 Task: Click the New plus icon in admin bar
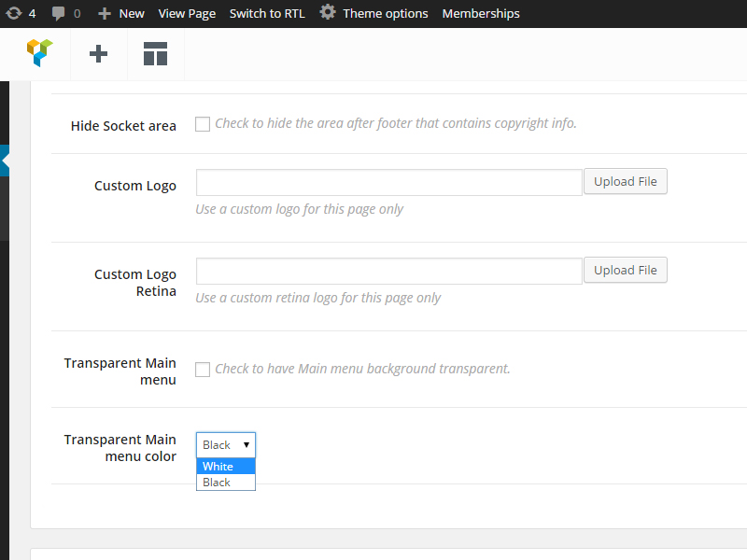pyautogui.click(x=105, y=13)
